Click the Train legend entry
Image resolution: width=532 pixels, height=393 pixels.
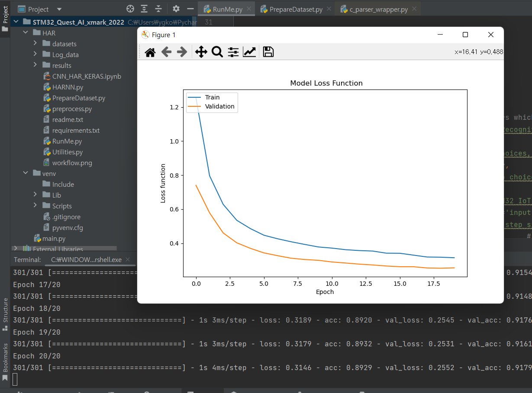point(212,97)
